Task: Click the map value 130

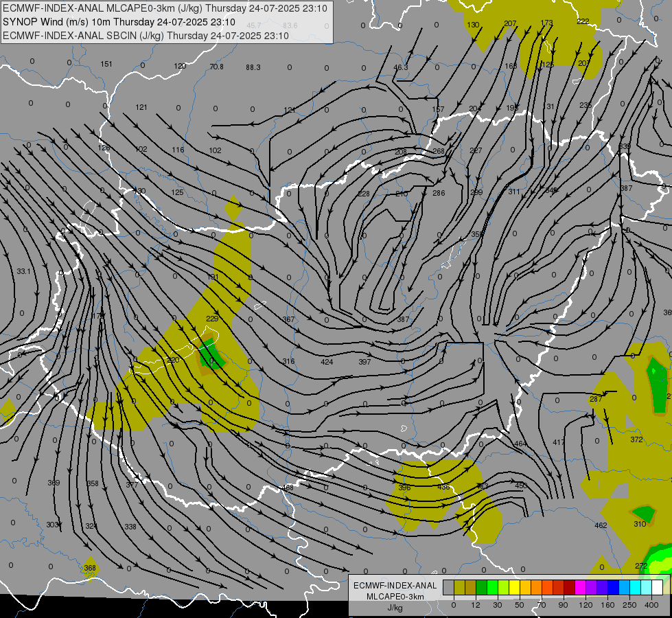Action: point(473,25)
